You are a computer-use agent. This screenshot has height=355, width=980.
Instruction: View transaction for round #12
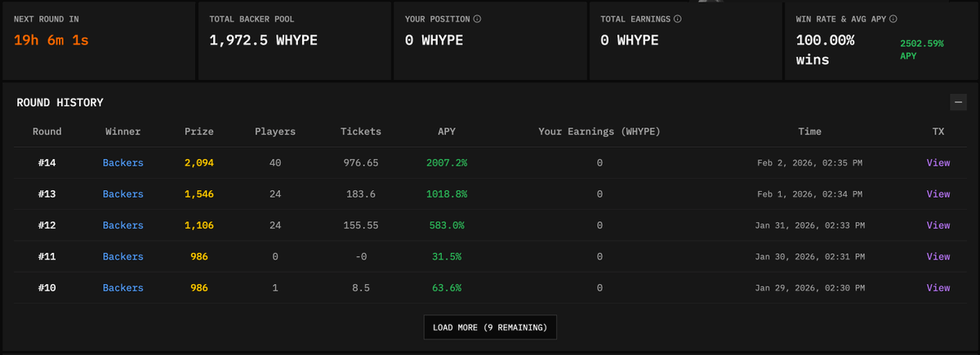[938, 224]
